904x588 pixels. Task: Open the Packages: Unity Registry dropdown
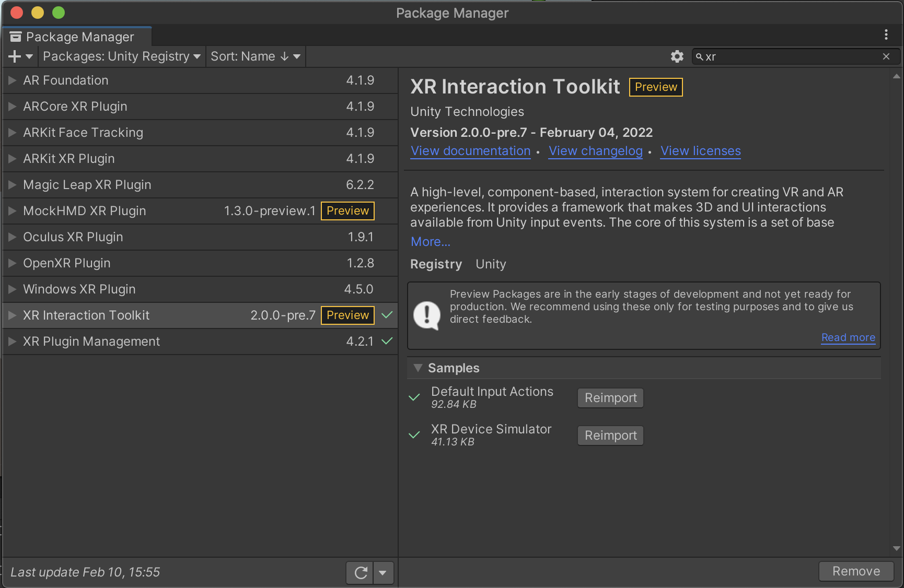(x=121, y=56)
